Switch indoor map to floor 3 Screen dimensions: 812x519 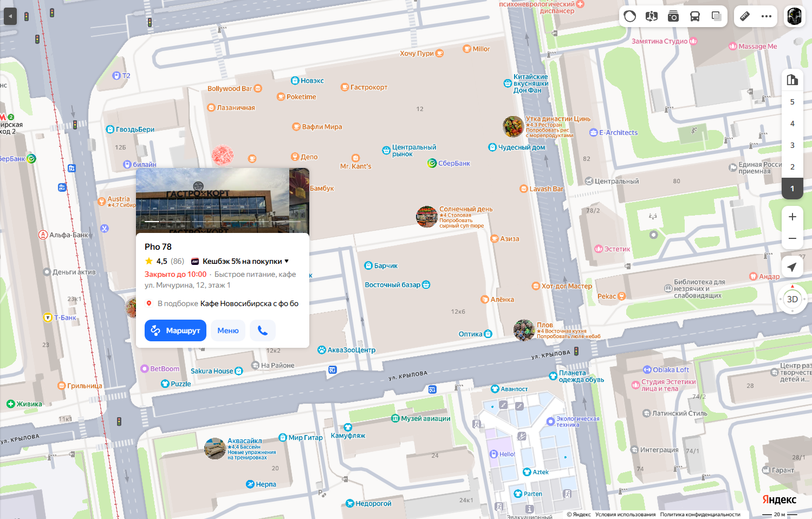pyautogui.click(x=792, y=145)
